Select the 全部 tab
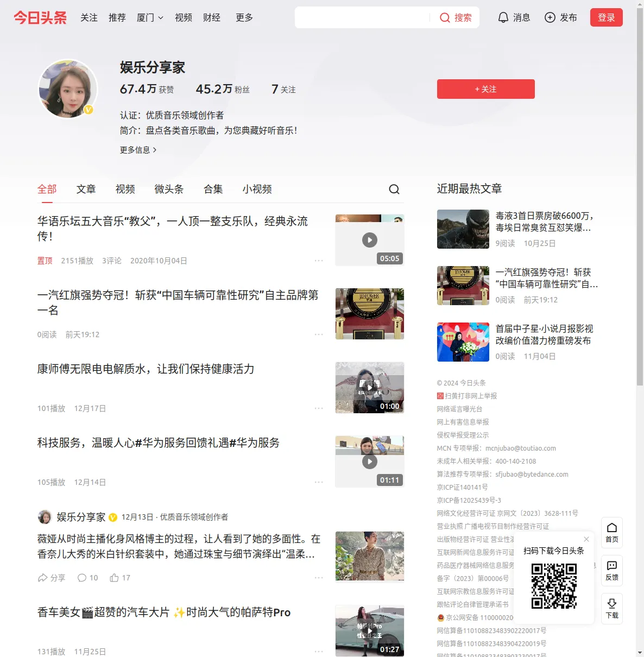 47,189
